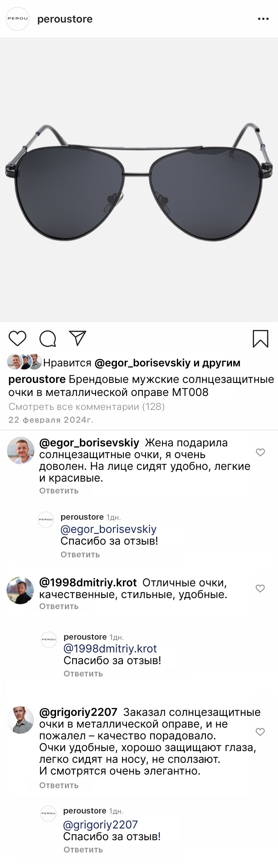
Task: Open the @1998dmitriy.krot mention link
Action: 110,649
